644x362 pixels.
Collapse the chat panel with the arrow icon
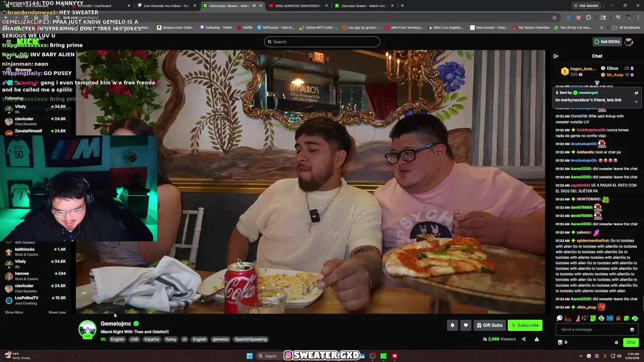pyautogui.click(x=555, y=56)
